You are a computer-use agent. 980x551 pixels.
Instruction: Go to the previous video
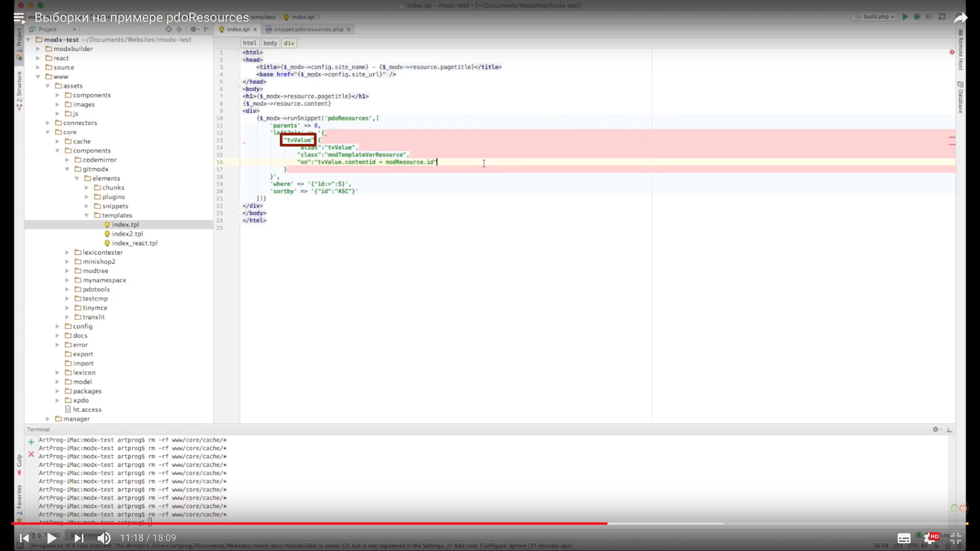(24, 538)
